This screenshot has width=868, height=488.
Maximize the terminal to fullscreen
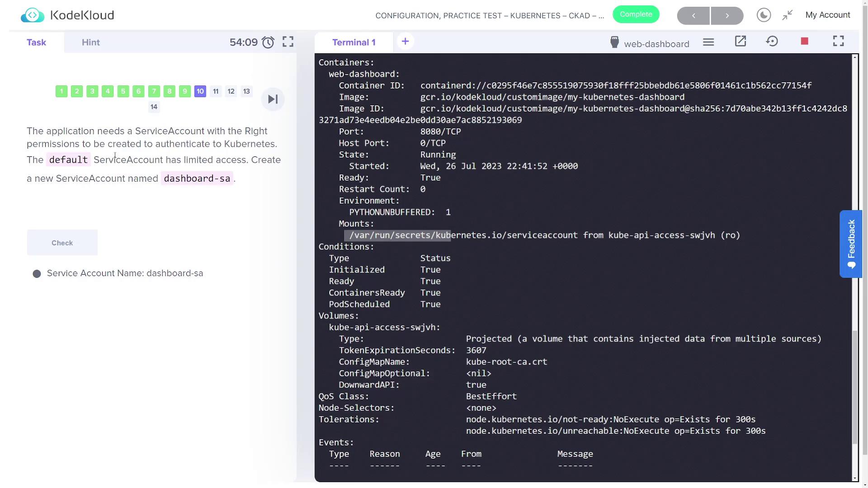(839, 42)
